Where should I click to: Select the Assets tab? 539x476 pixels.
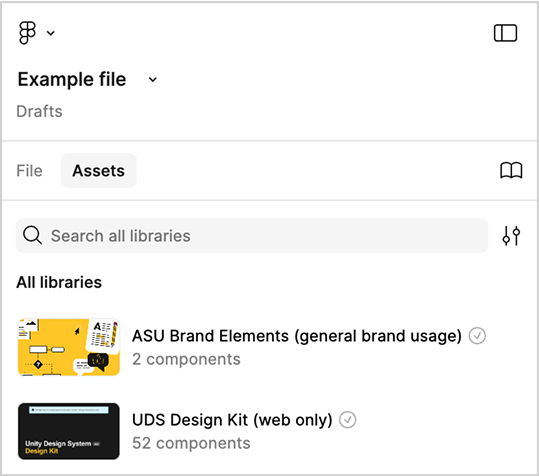[x=99, y=171]
